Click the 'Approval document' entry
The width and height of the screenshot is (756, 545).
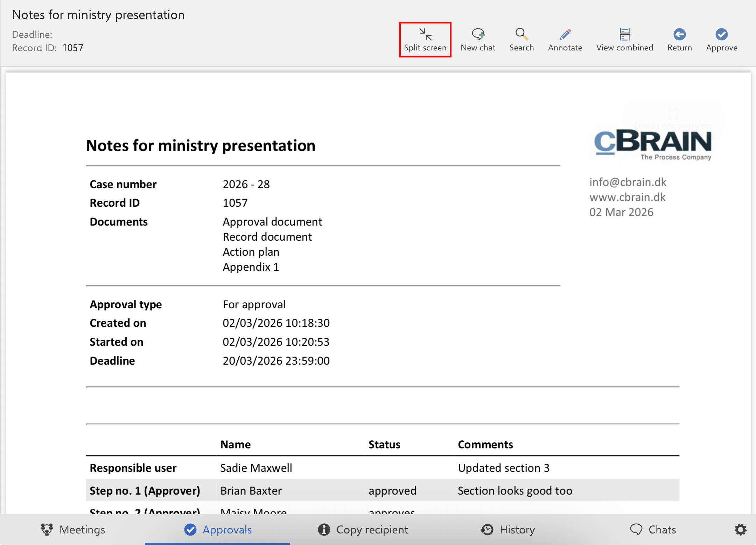tap(272, 222)
